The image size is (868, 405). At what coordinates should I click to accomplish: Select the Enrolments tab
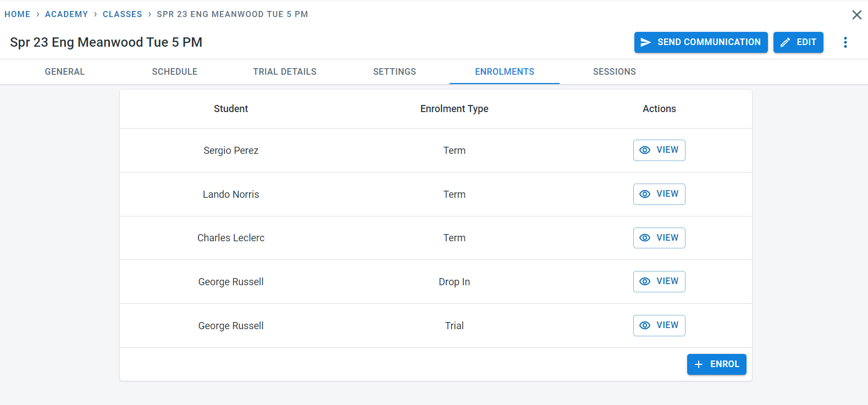coord(505,72)
